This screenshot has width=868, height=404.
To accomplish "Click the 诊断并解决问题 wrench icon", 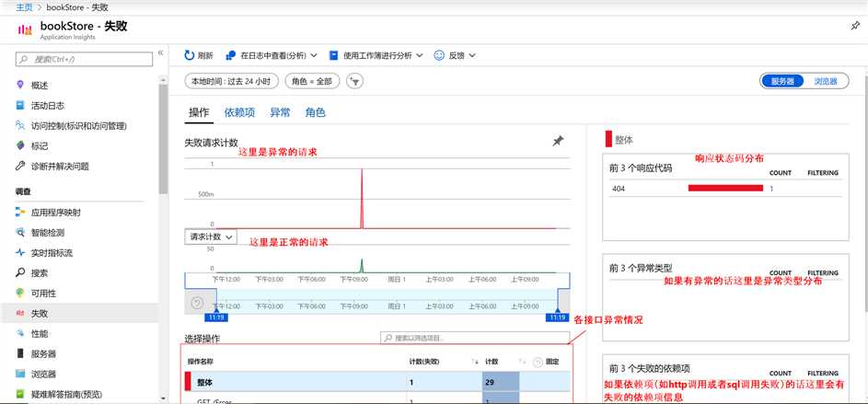I will coord(20,166).
